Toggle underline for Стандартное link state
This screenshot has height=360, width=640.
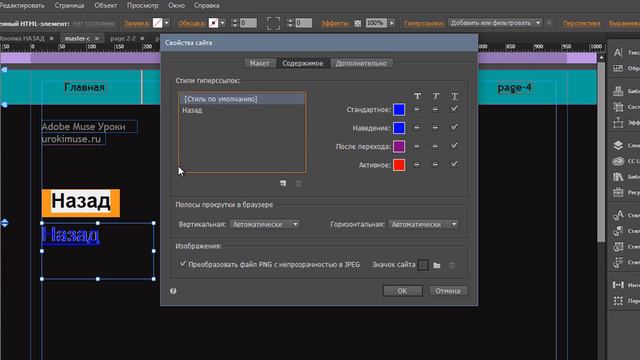(454, 109)
